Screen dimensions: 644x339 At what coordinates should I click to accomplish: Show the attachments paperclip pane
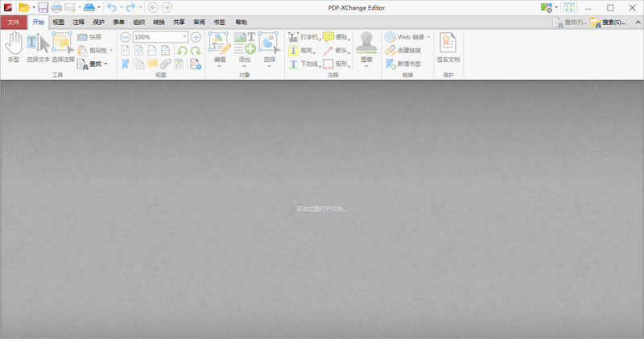pos(165,64)
